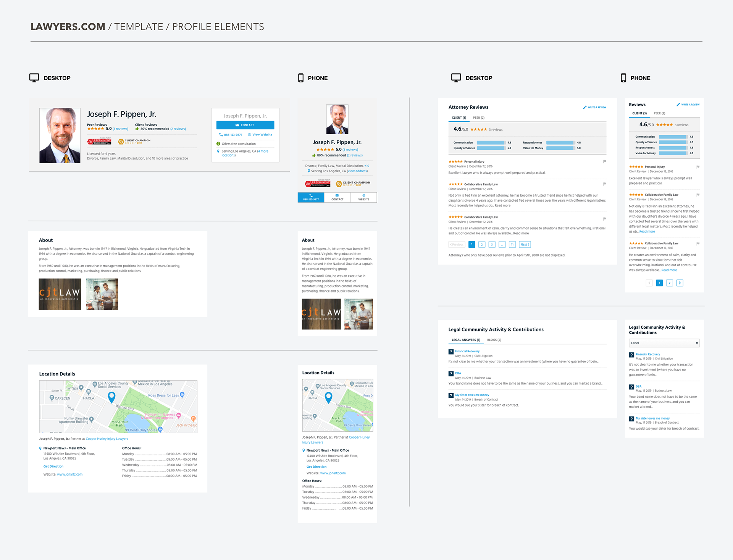Click the office photo thumbnail in phone About
Screen dimensions: 733x560
[x=358, y=314]
